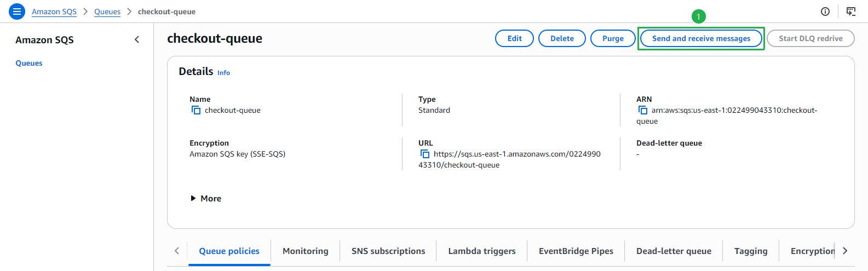Collapse the Amazon SQS side panel
Viewport: 868px width, 271px height.
pos(137,39)
